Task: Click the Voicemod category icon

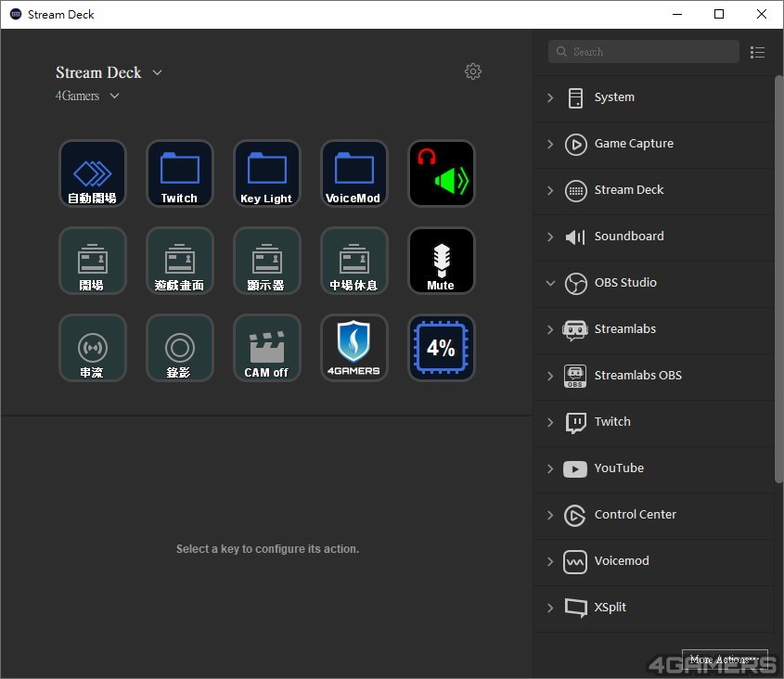Action: tap(575, 562)
